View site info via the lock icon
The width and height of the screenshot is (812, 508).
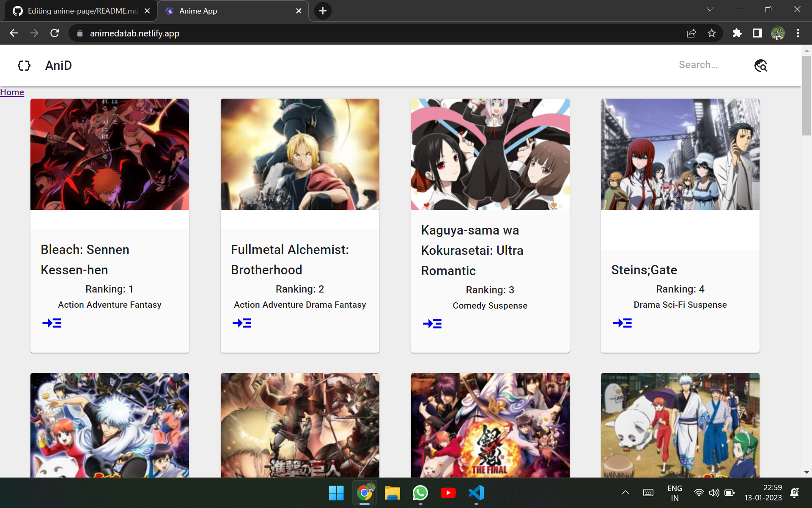80,33
